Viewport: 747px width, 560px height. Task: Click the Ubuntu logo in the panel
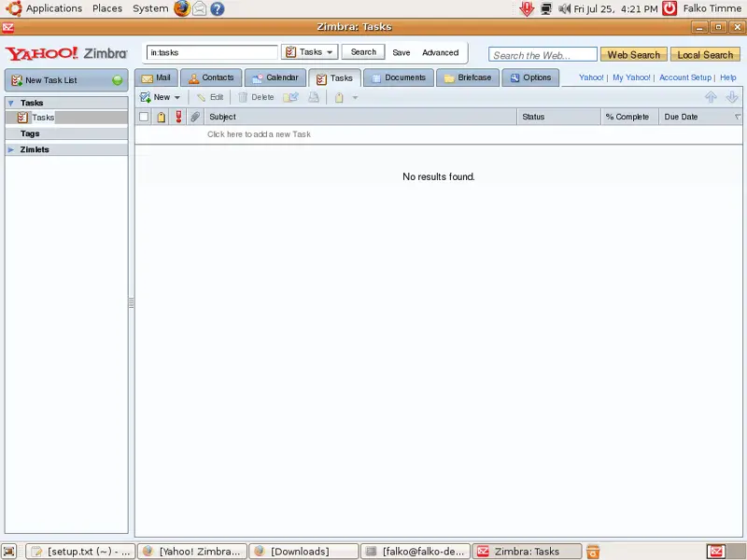[x=14, y=8]
